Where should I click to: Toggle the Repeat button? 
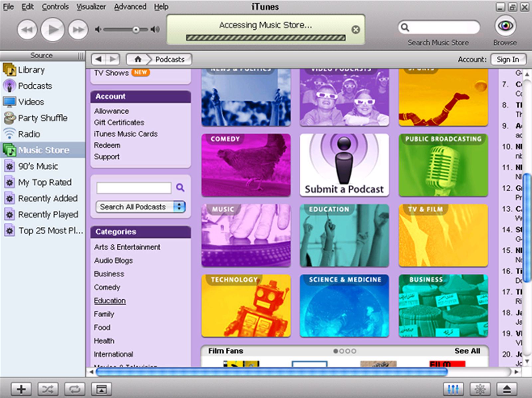click(75, 389)
